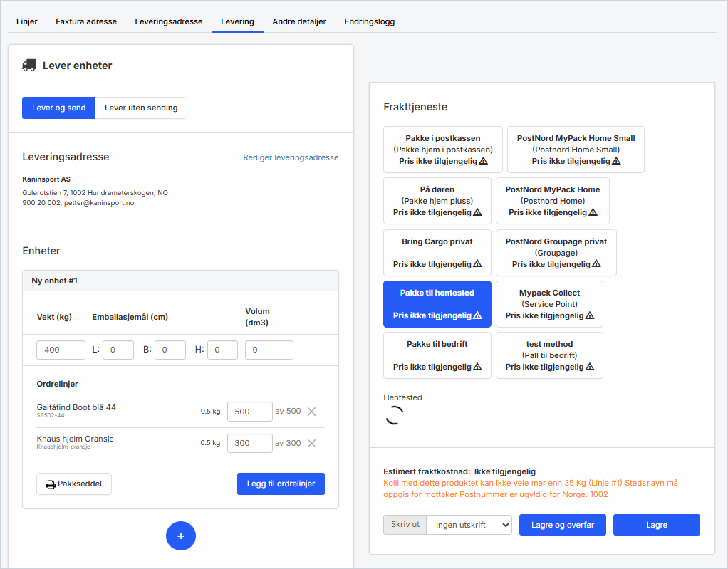The height and width of the screenshot is (569, 728).
Task: Click warning icon on Pakke i postkassen
Action: click(x=484, y=162)
